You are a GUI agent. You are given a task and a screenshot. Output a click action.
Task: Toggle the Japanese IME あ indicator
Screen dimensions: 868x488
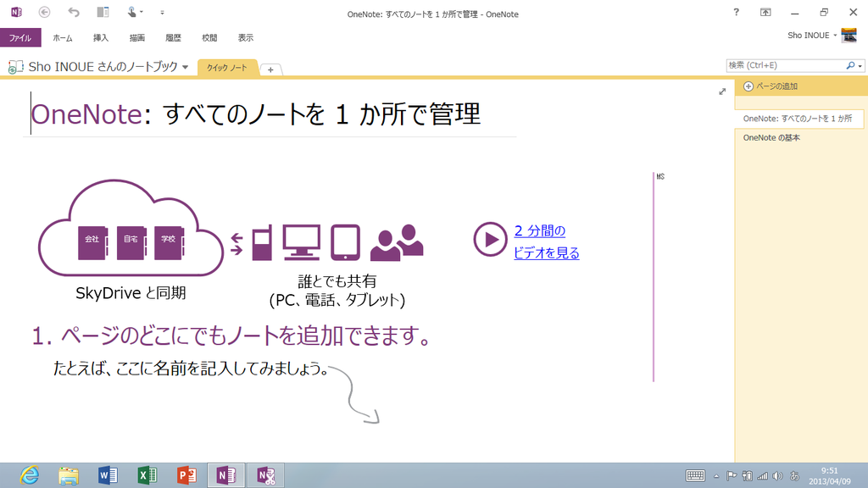794,476
